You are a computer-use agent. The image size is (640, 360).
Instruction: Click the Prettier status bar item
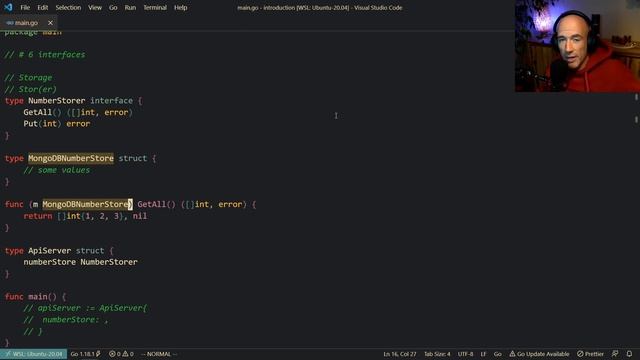tap(590, 354)
